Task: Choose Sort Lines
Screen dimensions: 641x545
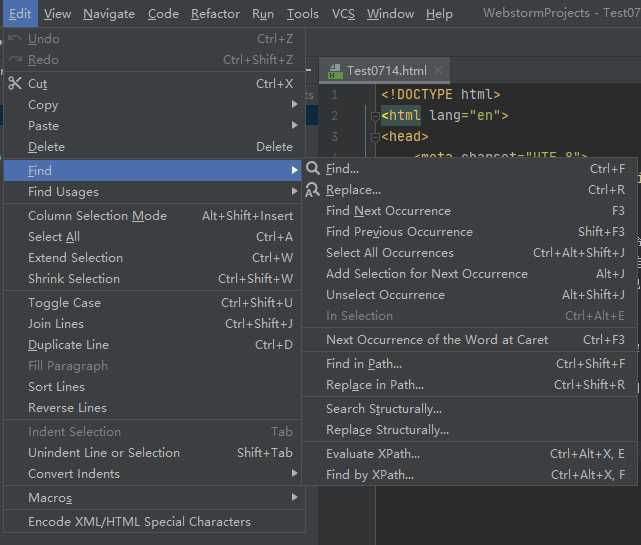Action: click(152, 386)
